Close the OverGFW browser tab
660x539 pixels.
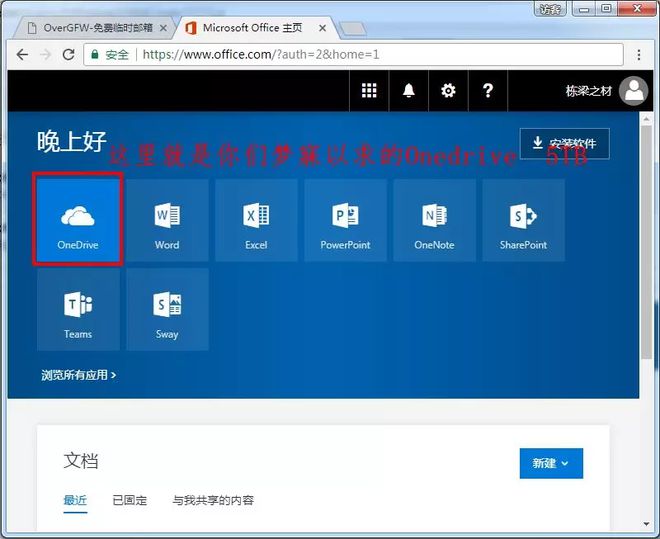pyautogui.click(x=163, y=28)
